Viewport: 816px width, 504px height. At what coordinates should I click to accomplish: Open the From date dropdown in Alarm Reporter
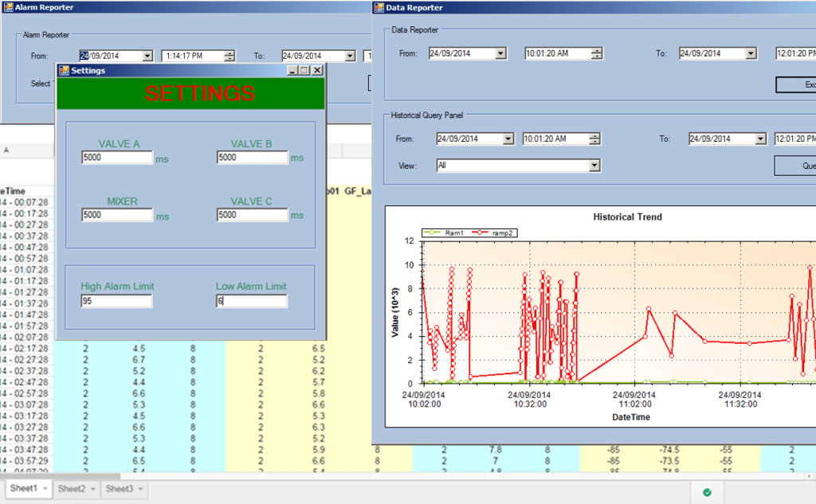(x=147, y=56)
